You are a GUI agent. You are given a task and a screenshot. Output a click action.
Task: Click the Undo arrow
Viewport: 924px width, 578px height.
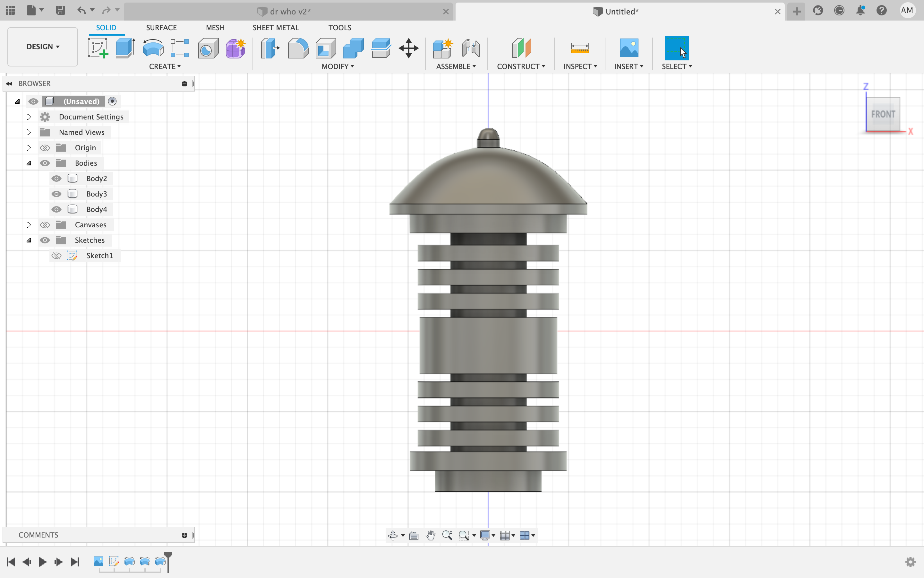[x=81, y=10]
